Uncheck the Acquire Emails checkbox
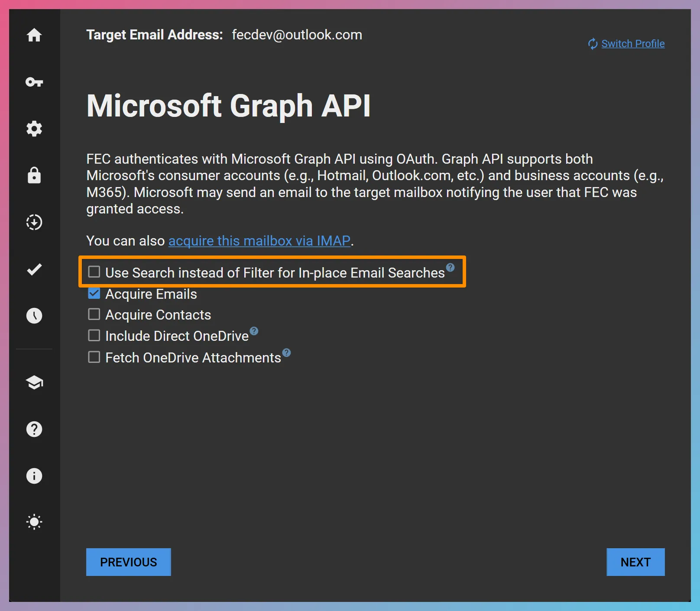Screen dimensions: 700x611 tap(94, 294)
